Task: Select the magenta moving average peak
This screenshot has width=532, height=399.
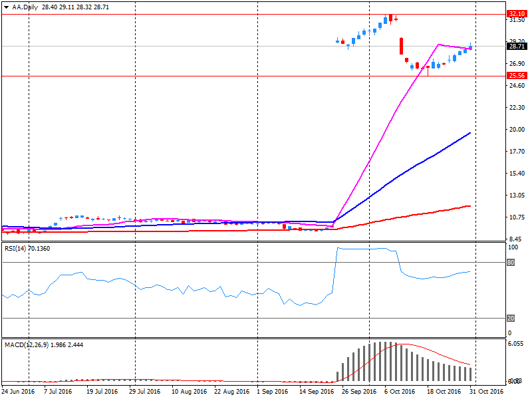Action: 438,45
